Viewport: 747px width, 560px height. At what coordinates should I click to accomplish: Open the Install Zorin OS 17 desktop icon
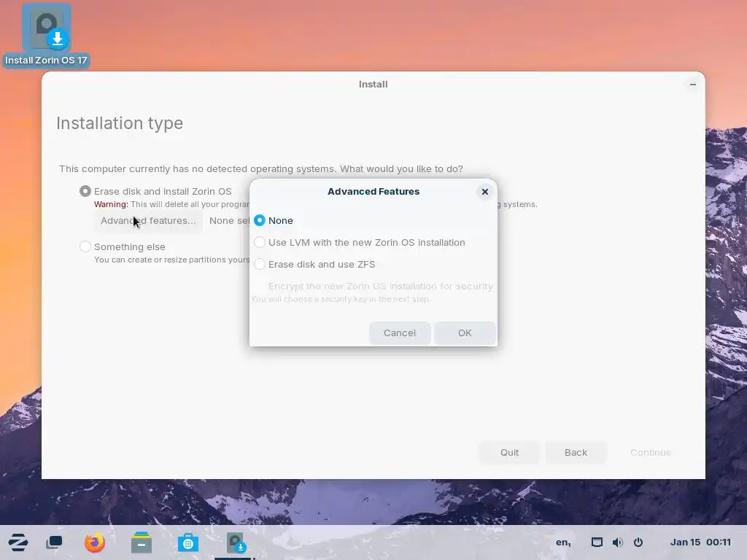tap(46, 36)
